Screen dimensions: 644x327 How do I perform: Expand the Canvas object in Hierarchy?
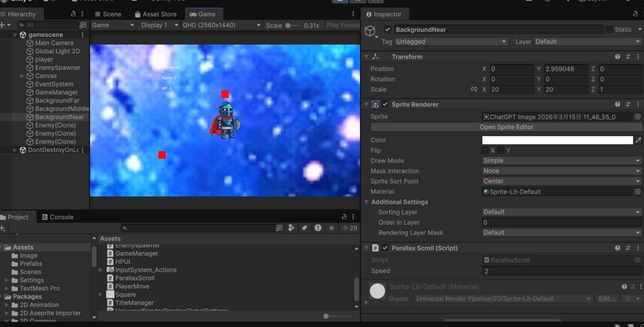[x=22, y=76]
